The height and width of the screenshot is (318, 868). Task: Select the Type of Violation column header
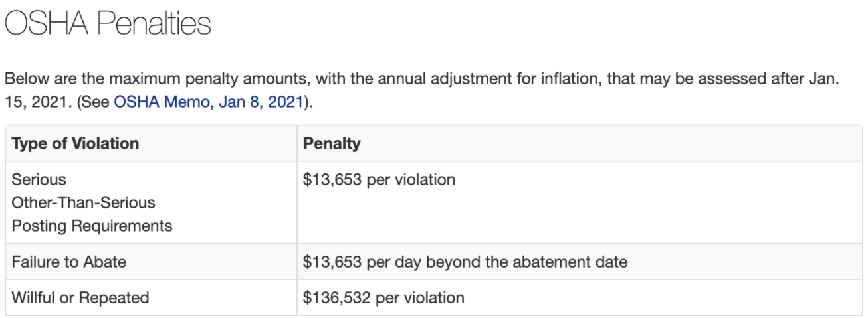[x=75, y=143]
